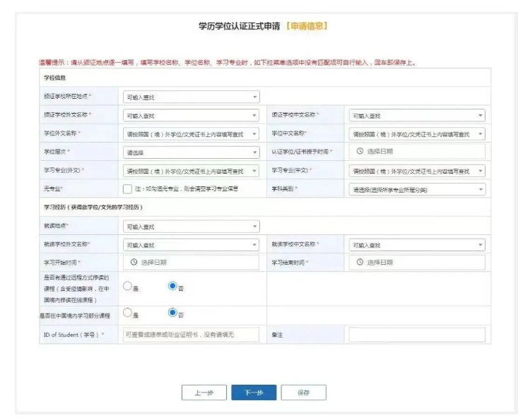Image resolution: width=530 pixels, height=420 pixels.
Task: Focus the 备注 text field
Action: tap(417, 335)
